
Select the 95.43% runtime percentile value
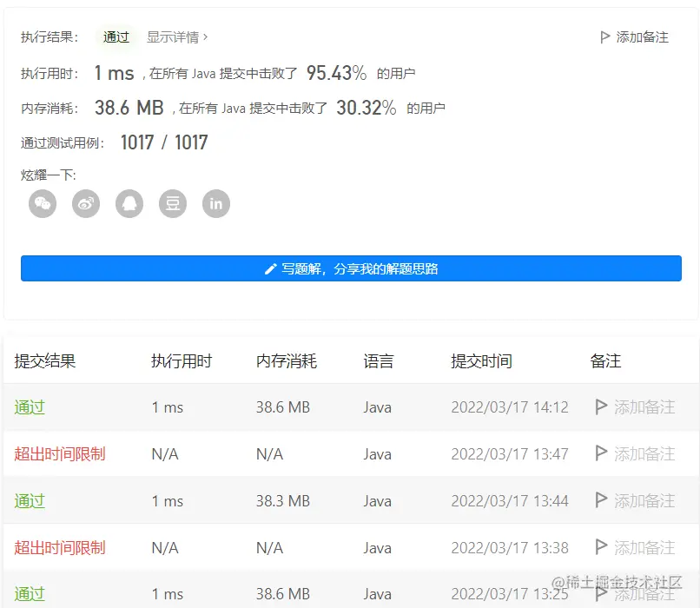coord(337,73)
